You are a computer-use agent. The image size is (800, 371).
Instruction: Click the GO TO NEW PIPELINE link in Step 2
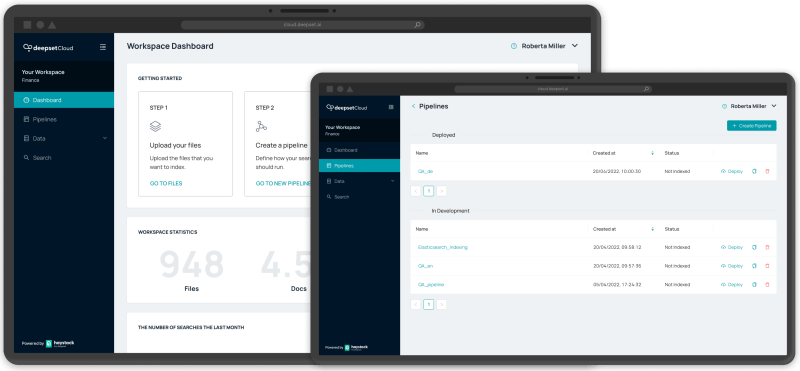[x=283, y=183]
